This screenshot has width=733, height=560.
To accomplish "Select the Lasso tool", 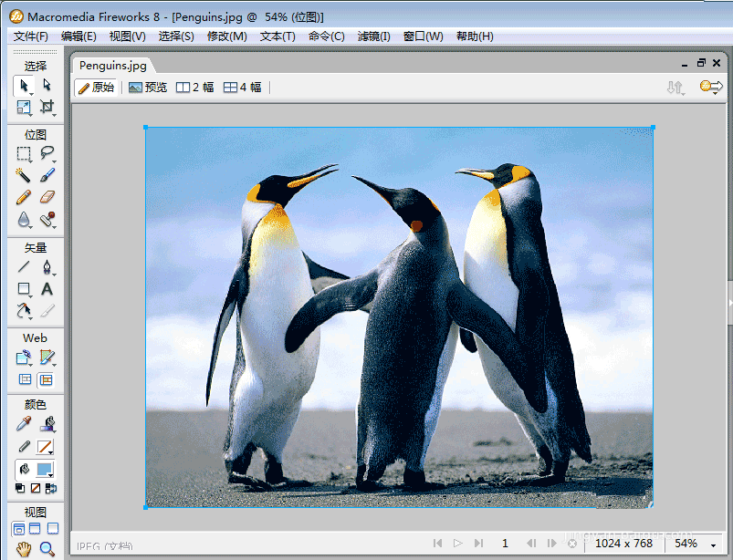I will (47, 153).
